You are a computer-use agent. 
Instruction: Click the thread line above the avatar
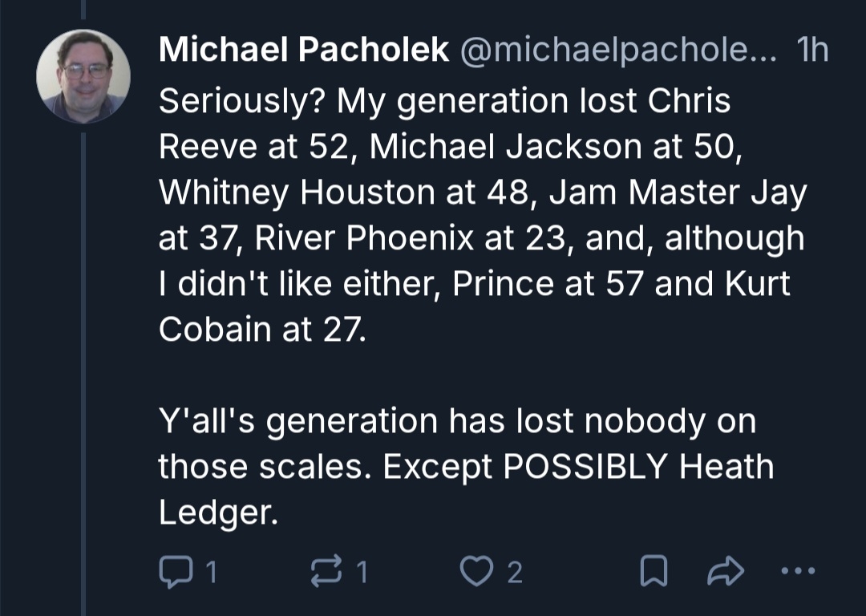tap(83, 10)
